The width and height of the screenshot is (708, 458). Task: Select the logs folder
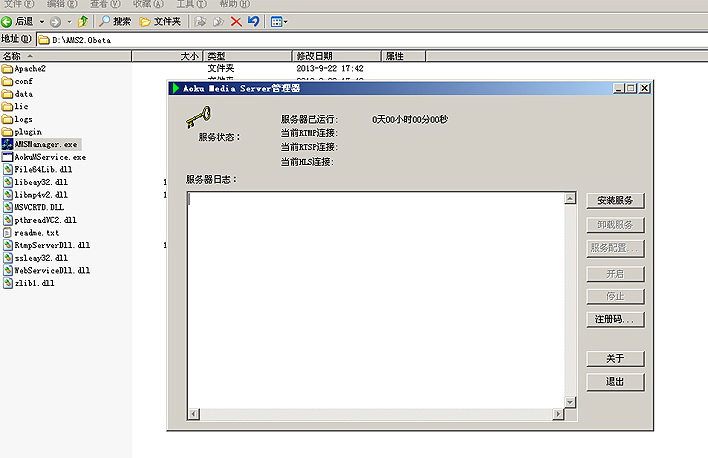click(17, 119)
